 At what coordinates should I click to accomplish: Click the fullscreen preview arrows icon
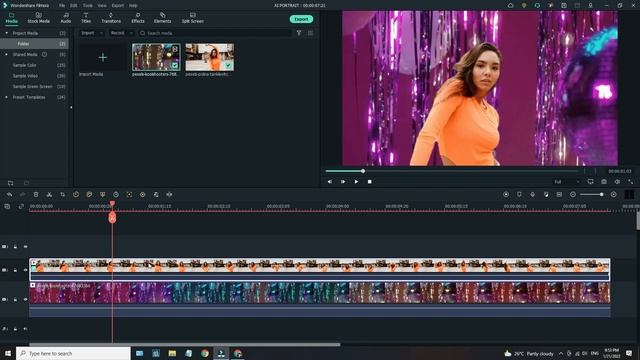(630, 182)
